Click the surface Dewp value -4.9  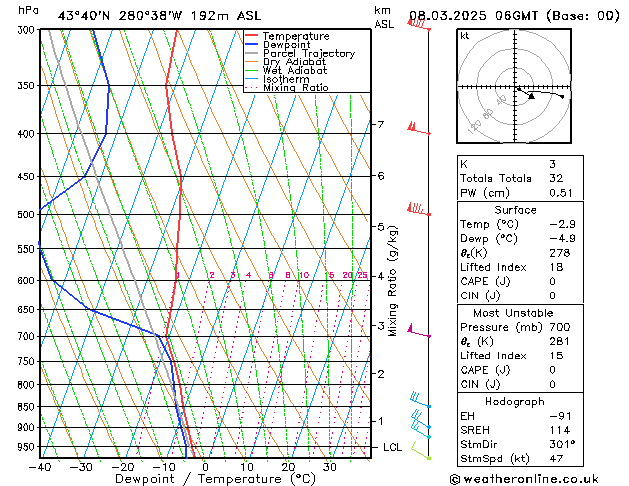tap(562, 238)
